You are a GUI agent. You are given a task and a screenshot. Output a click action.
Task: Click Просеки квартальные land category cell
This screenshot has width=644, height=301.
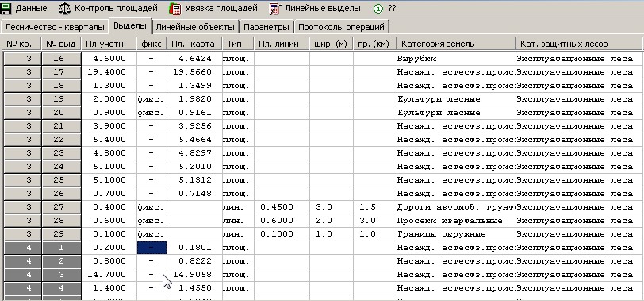[x=456, y=221]
